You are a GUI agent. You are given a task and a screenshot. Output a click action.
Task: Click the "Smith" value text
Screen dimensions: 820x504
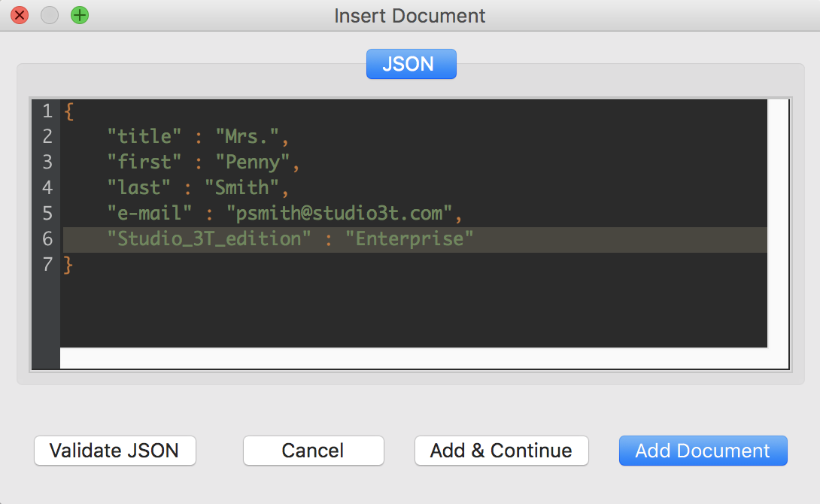point(242,188)
